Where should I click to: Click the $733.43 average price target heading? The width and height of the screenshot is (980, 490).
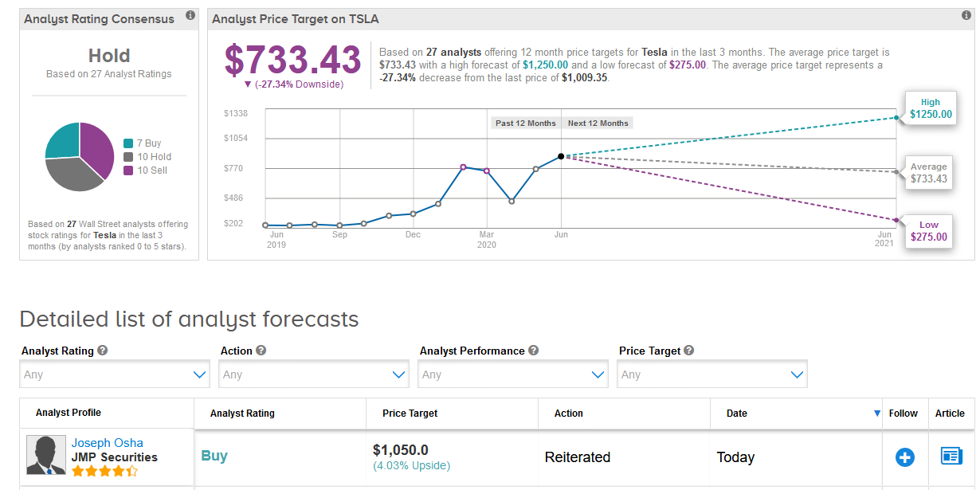coord(293,59)
